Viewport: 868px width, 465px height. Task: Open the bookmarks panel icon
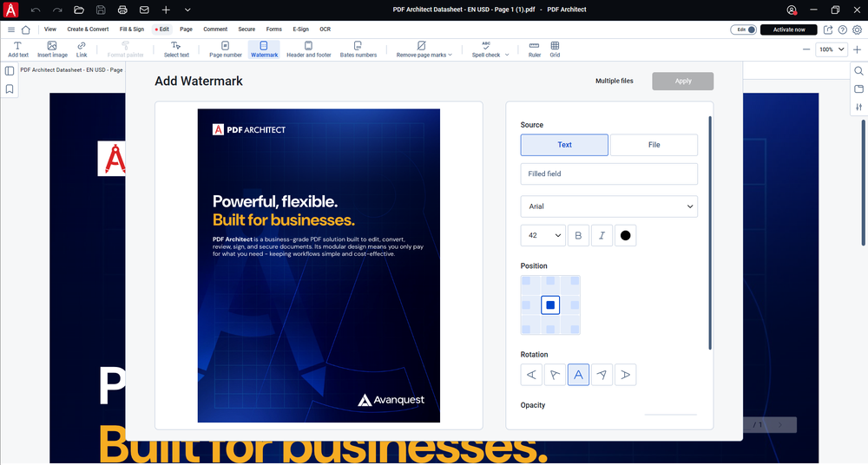pyautogui.click(x=10, y=88)
